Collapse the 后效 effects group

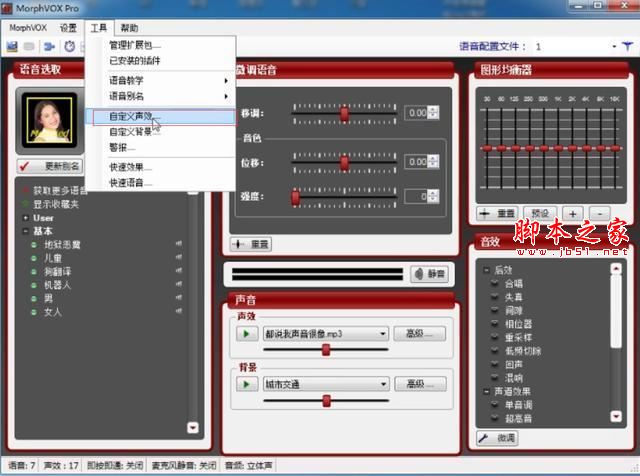tap(486, 270)
